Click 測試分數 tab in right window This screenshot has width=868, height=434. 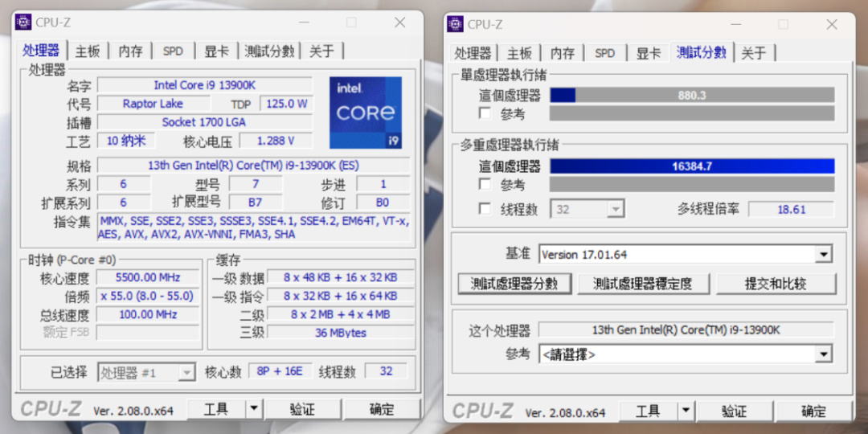point(702,52)
